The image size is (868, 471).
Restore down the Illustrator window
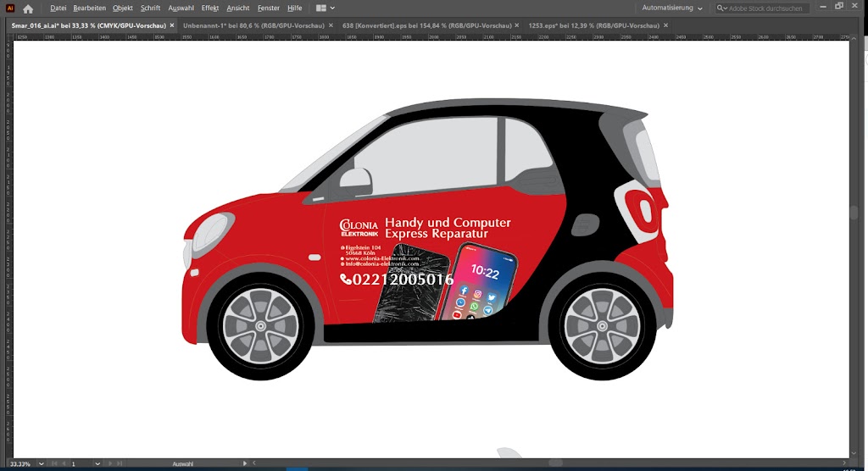pyautogui.click(x=839, y=7)
